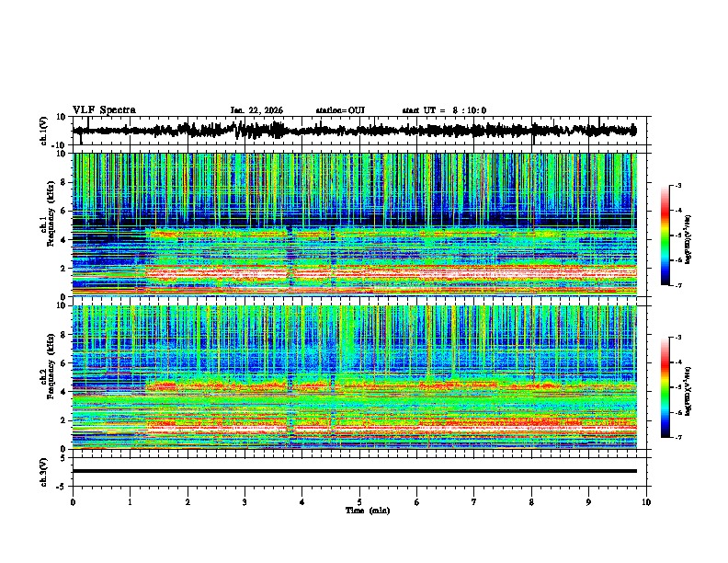Click time axis tick label '7'
This screenshot has height=563, width=728.
point(474,502)
